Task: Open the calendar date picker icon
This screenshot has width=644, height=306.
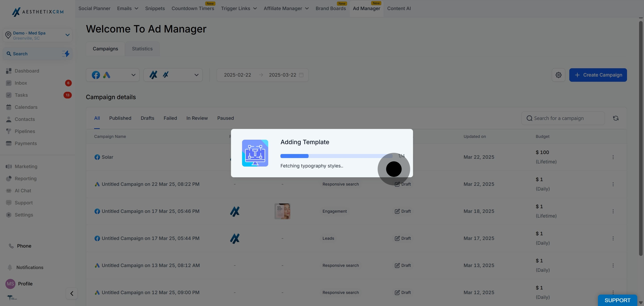Action: point(301,75)
